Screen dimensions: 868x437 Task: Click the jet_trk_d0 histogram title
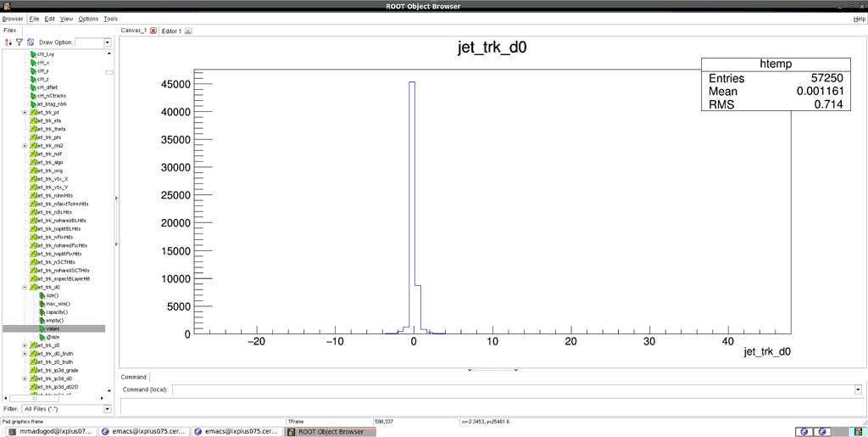tap(492, 48)
